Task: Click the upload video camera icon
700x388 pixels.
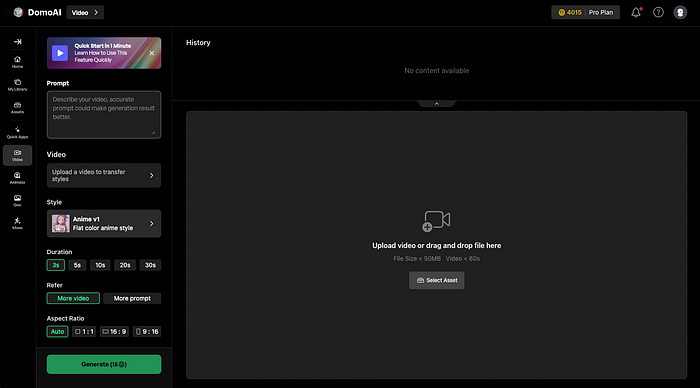Action: pyautogui.click(x=436, y=221)
